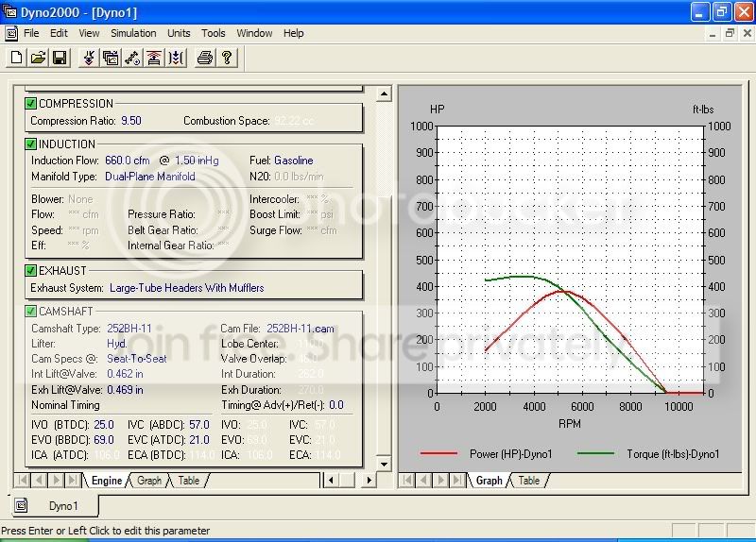Open the Tools menu
Image resolution: width=756 pixels, height=542 pixels.
pos(214,33)
